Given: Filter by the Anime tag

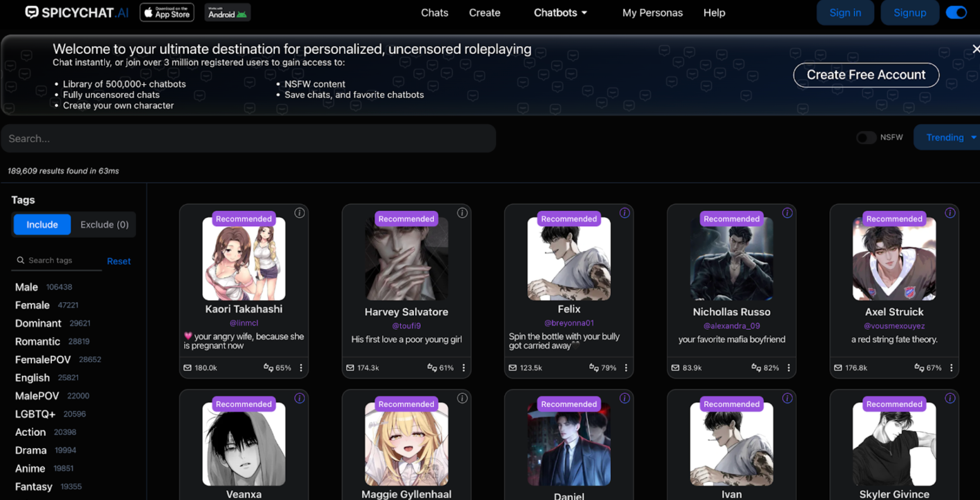Looking at the screenshot, I should [30, 469].
